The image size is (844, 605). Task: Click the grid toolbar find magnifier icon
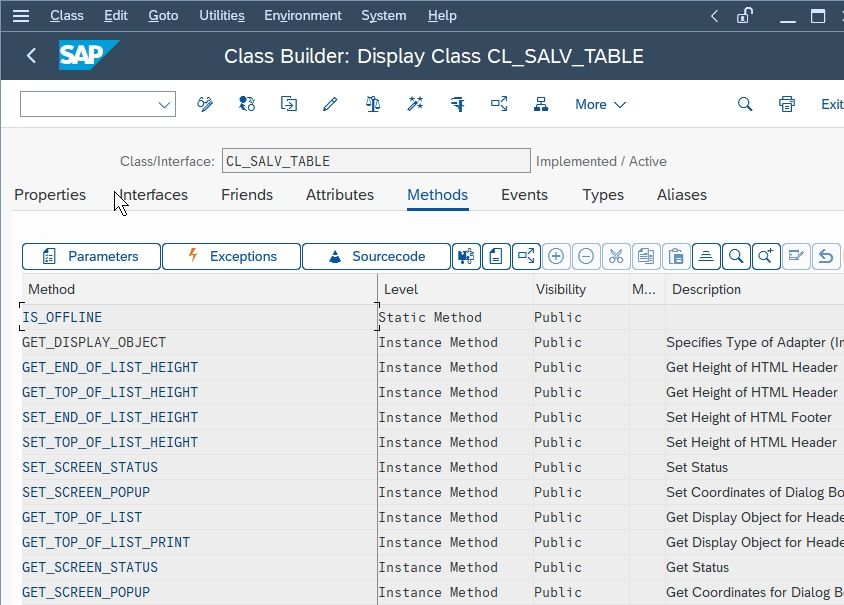pyautogui.click(x=736, y=256)
